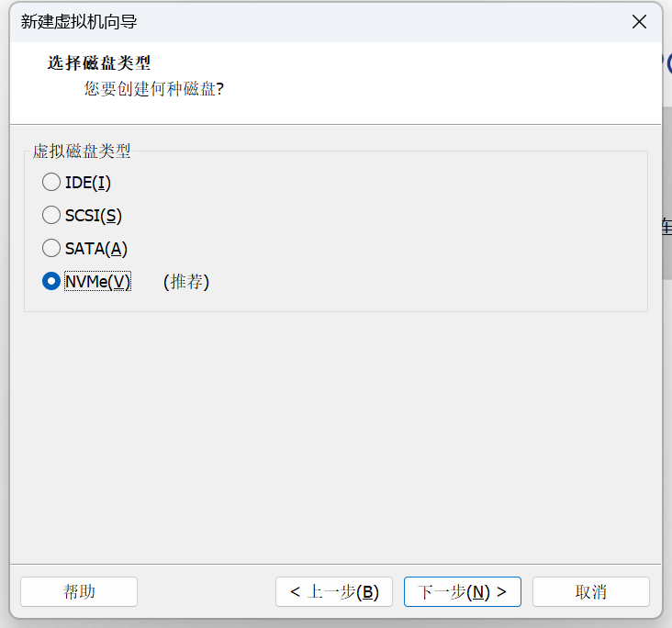Select the IDE(I) radio button circle
The image size is (672, 628).
(x=51, y=182)
